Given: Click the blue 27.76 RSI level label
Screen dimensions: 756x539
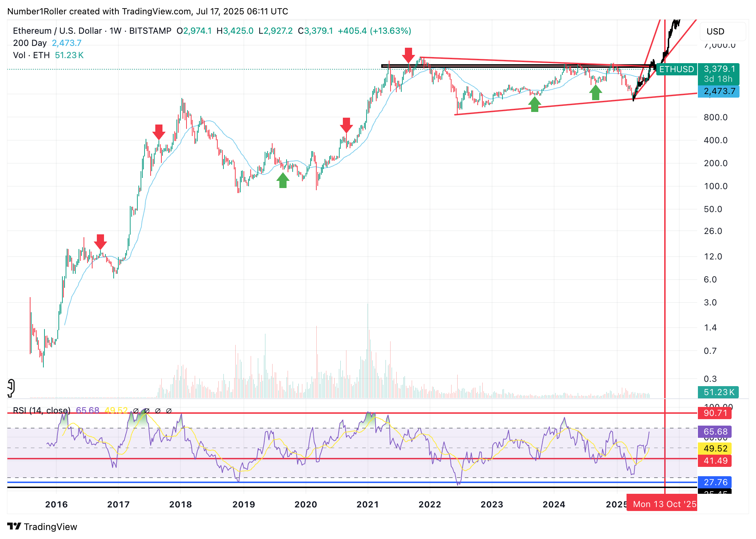Looking at the screenshot, I should tap(715, 482).
